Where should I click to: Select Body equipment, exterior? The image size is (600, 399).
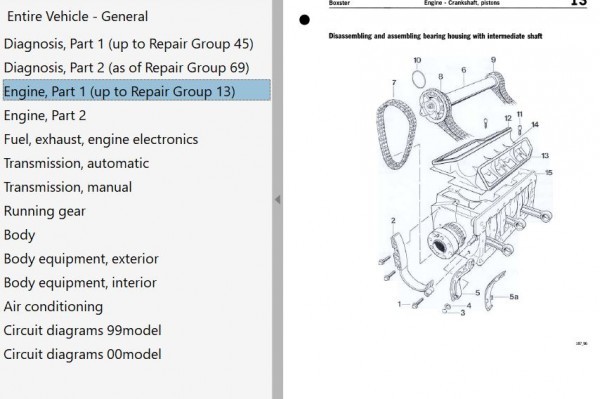pos(81,259)
